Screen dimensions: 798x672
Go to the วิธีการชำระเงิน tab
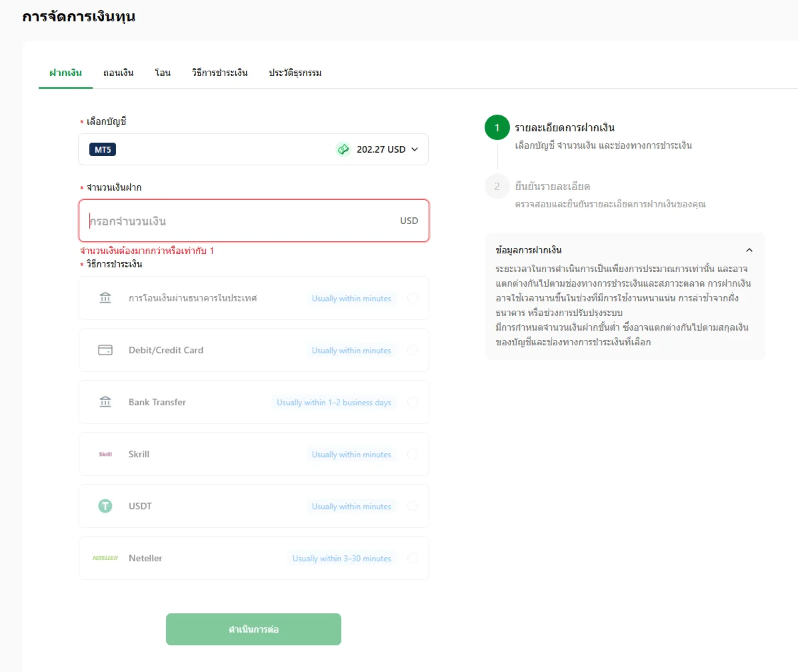pos(220,73)
